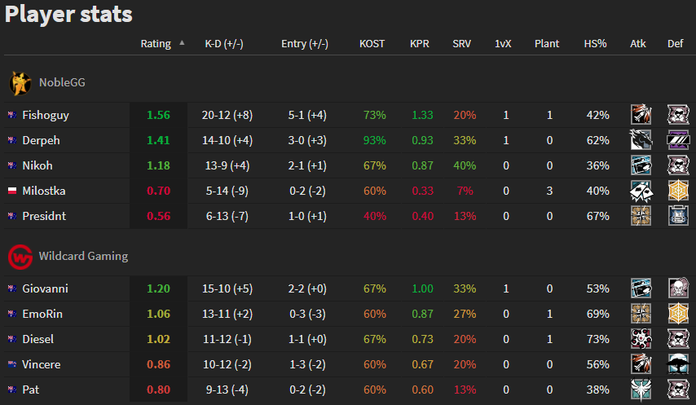The image size is (696, 405).
Task: Sort by KPR column header
Action: click(419, 44)
